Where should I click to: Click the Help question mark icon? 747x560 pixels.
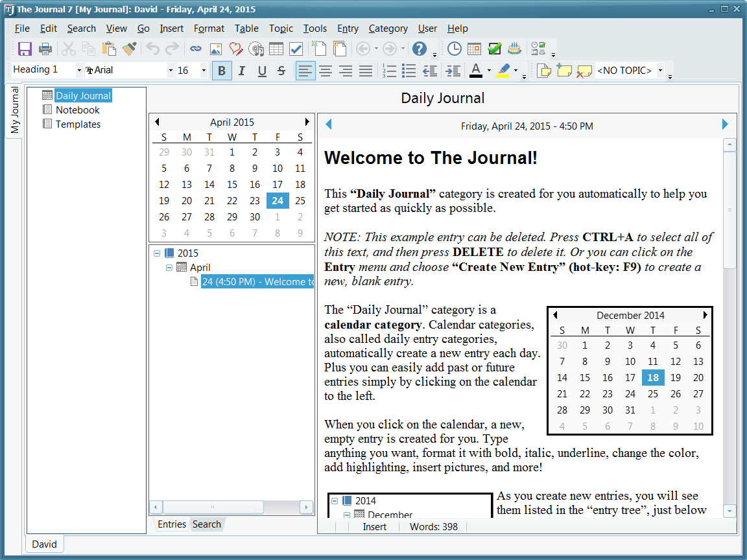click(420, 49)
